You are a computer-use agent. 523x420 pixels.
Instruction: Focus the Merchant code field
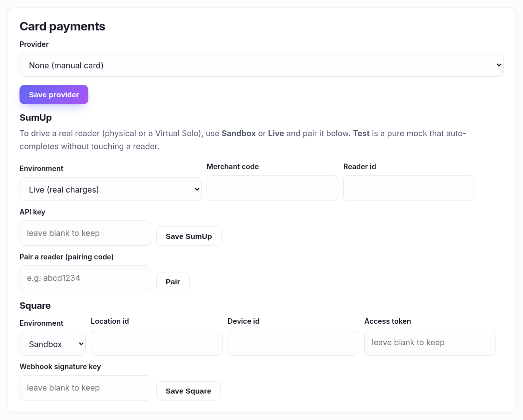[x=272, y=188]
